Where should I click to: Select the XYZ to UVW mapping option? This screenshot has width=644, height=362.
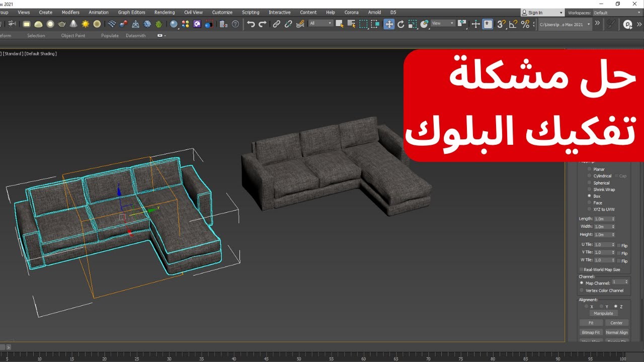pyautogui.click(x=590, y=209)
